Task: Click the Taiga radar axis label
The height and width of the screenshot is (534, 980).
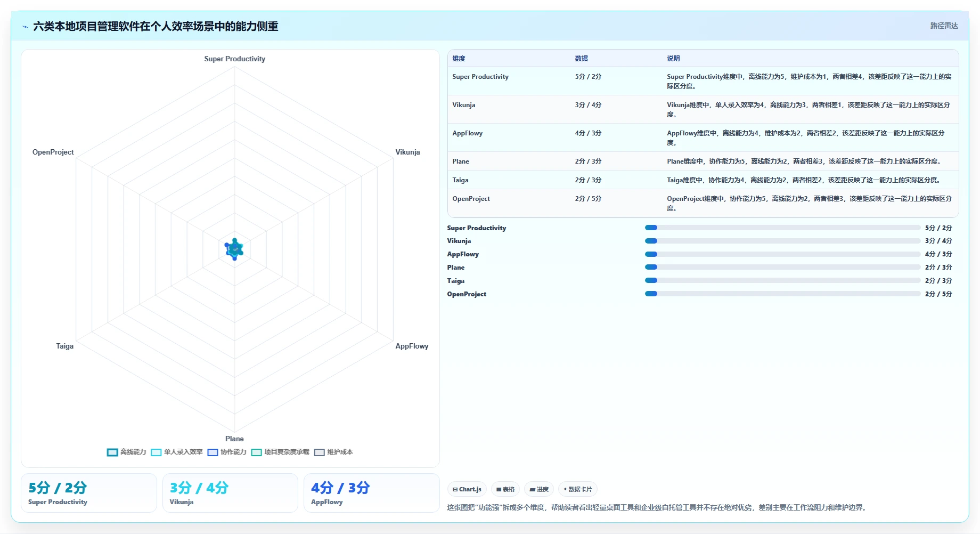Action: coord(65,346)
